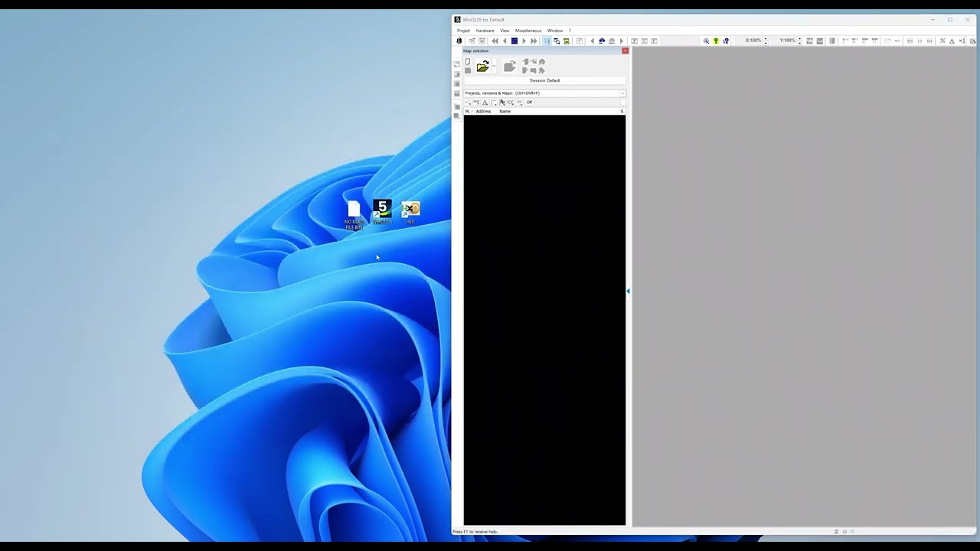Click the percent sign toolbar icon
The width and height of the screenshot is (980, 551).
[x=942, y=41]
